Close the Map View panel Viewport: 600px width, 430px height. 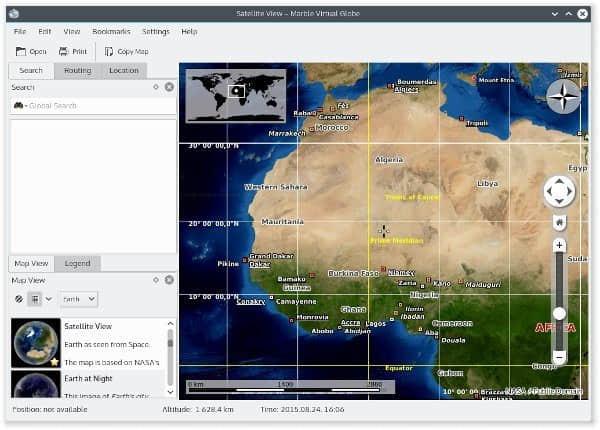tap(169, 280)
